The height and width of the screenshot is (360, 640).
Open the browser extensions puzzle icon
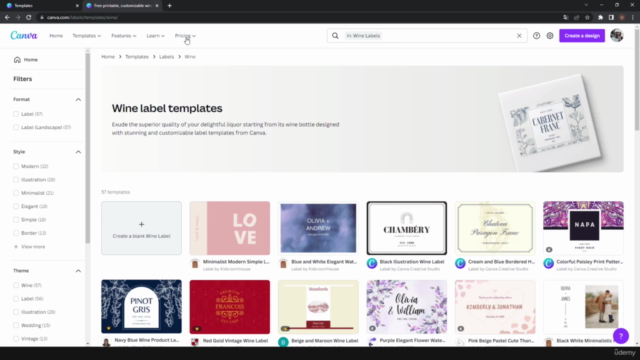pyautogui.click(x=600, y=18)
